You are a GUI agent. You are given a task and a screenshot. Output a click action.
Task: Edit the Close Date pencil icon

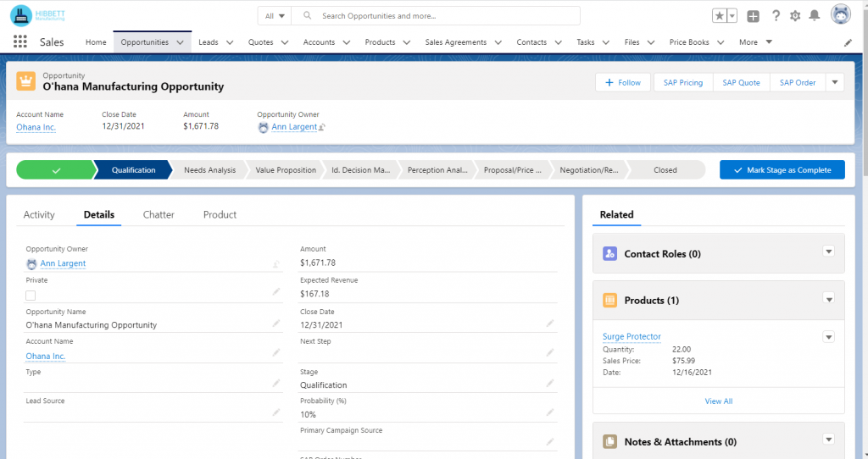pos(549,323)
